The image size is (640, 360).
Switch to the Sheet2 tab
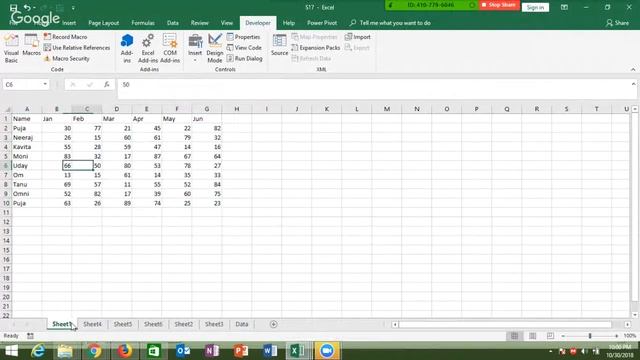pos(184,324)
